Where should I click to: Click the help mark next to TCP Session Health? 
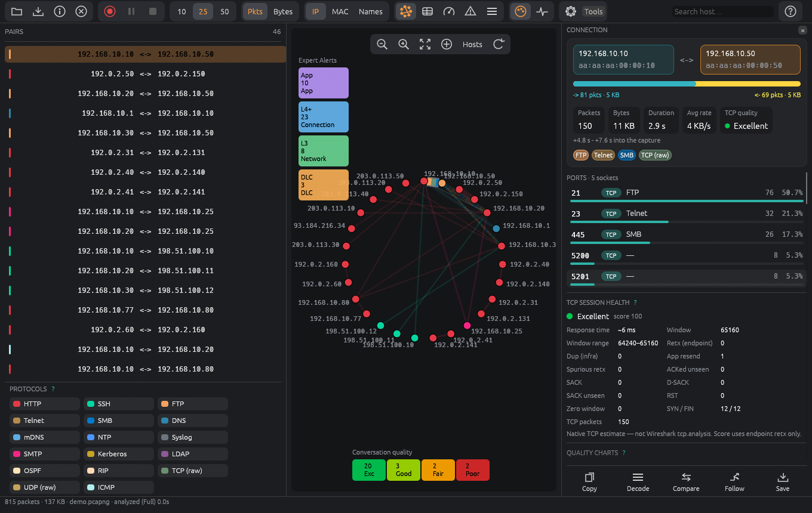pos(635,303)
